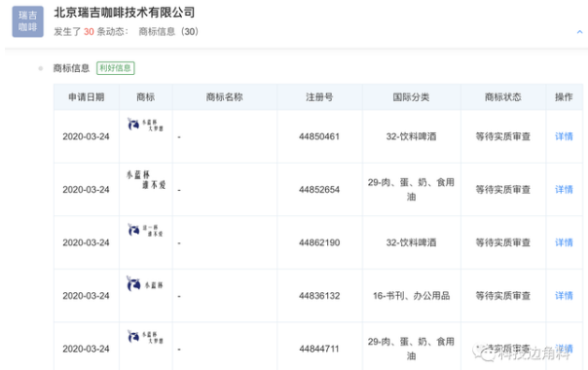Click the 商标状态 column header
588x370 pixels.
pos(503,97)
